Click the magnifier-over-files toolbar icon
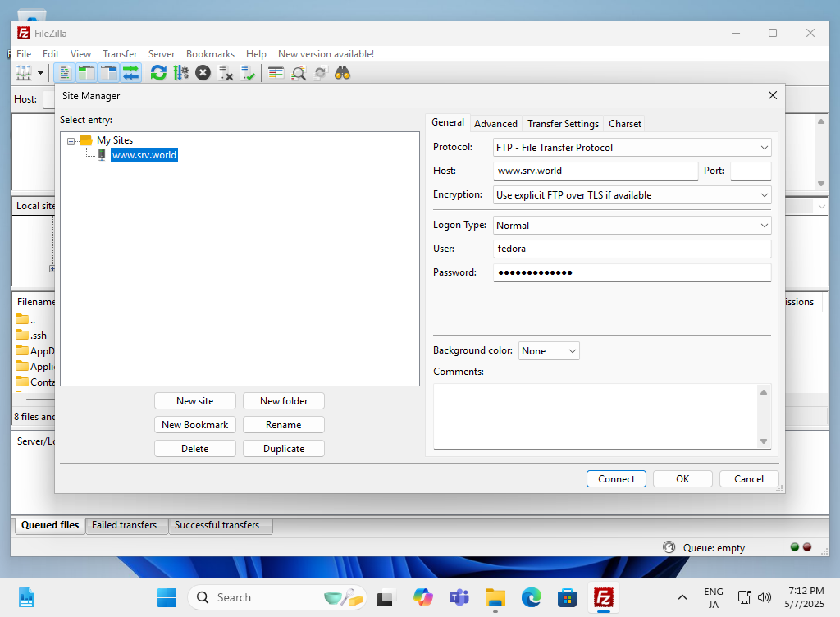 pyautogui.click(x=299, y=73)
